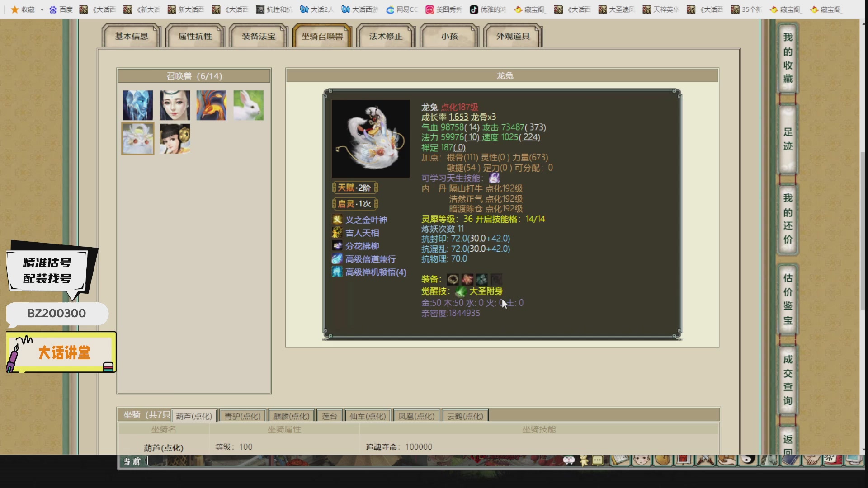Click the 义之金叶神 skill icon
Screen dimensions: 868x488
[337, 220]
